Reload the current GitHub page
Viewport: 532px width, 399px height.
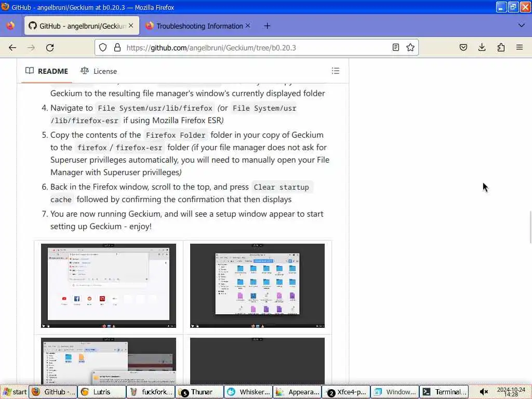pos(50,47)
